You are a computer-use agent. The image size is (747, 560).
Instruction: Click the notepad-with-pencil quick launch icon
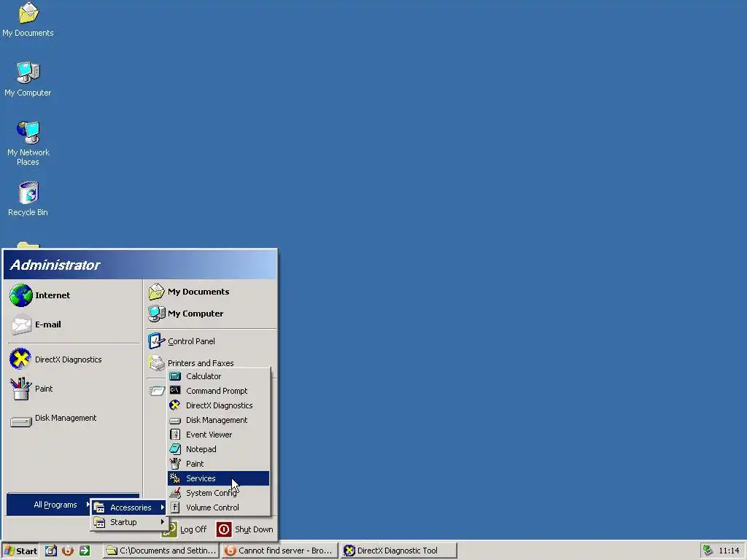(x=51, y=551)
